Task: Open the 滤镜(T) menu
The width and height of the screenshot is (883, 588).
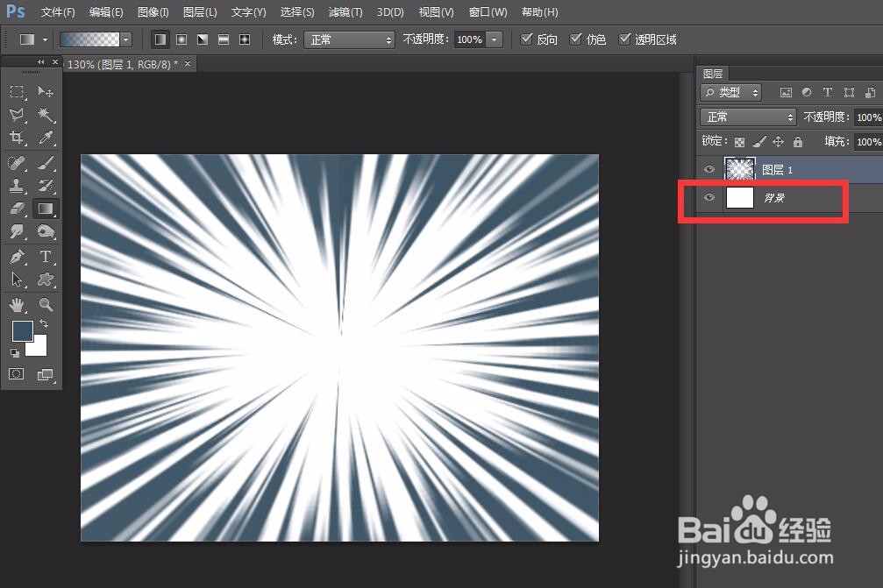Action: (x=345, y=11)
